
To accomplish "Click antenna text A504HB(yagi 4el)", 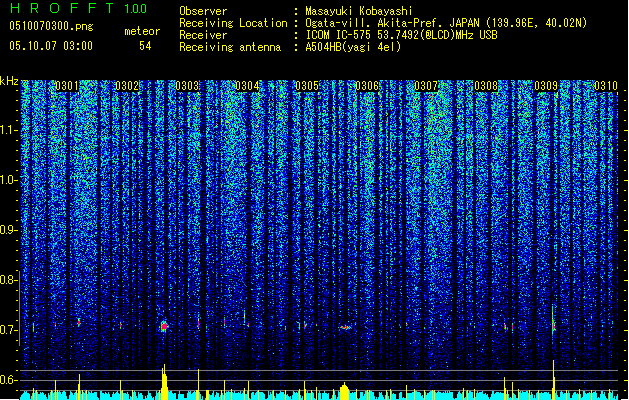I will pos(353,47).
